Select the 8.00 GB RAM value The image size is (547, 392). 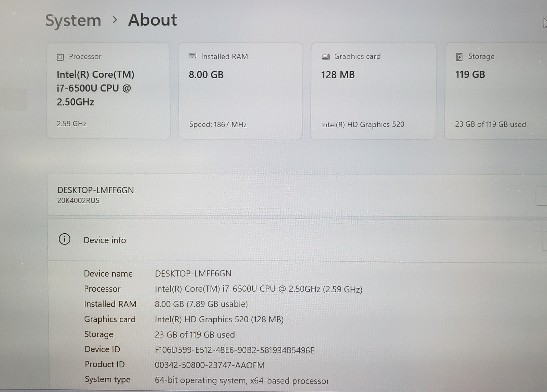(x=206, y=75)
